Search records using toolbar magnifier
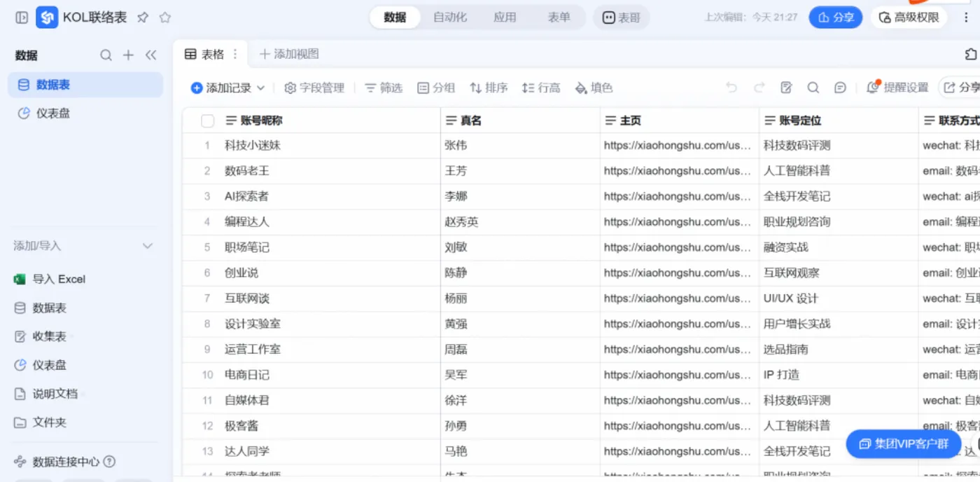Viewport: 980px width, 482px height. click(813, 88)
